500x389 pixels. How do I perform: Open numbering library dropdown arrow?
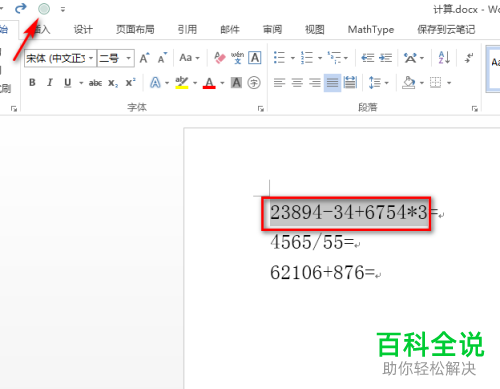coord(320,58)
